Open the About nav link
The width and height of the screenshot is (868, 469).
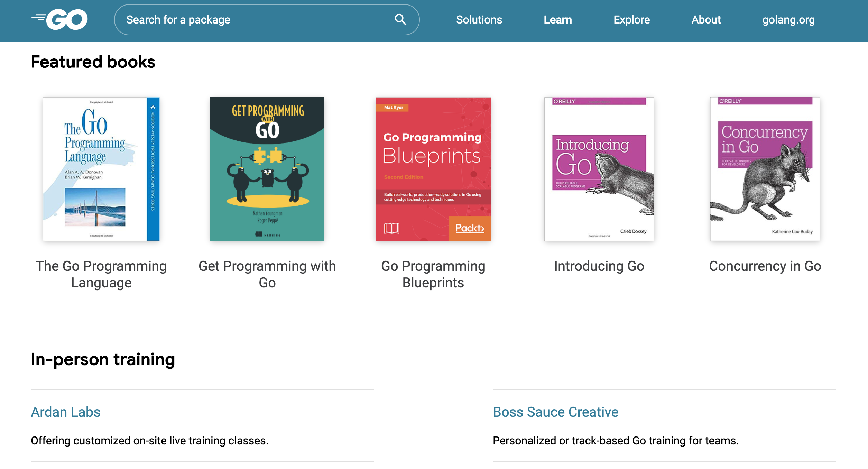[x=706, y=20]
